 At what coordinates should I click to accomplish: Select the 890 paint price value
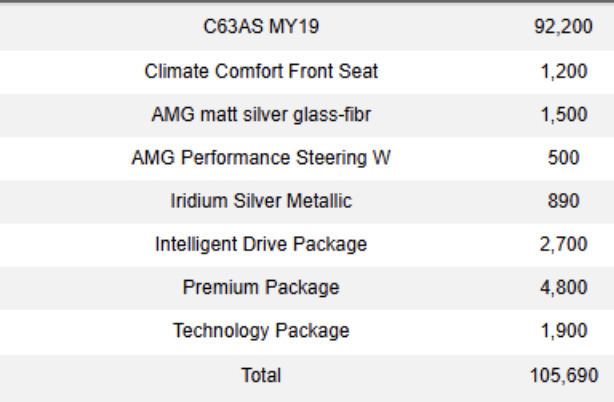pos(563,201)
